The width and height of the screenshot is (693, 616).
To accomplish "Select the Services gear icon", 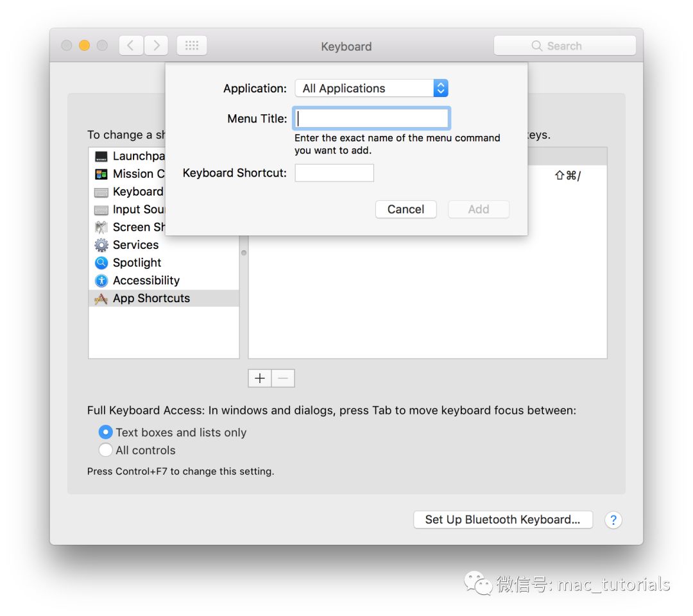I will [x=101, y=245].
